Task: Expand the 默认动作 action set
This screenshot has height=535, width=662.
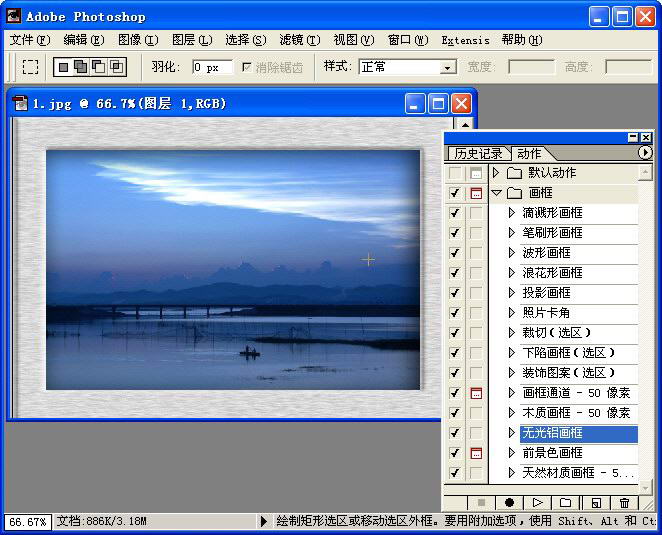Action: [x=495, y=173]
